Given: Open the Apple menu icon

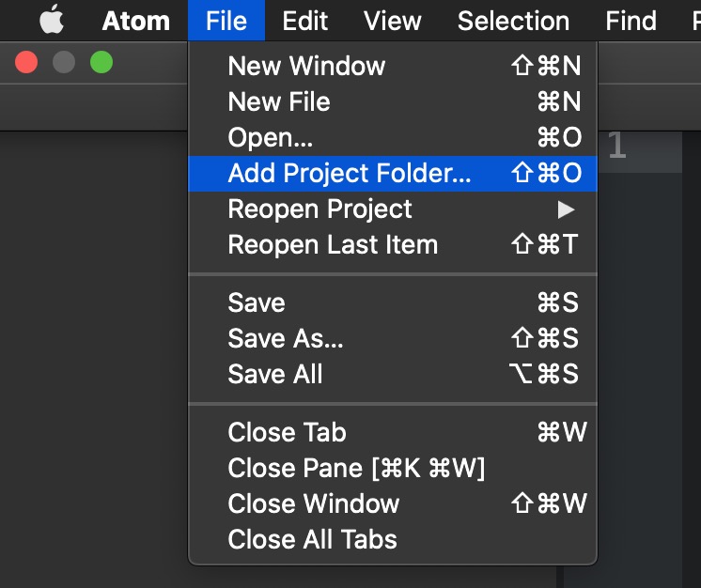Looking at the screenshot, I should point(52,21).
